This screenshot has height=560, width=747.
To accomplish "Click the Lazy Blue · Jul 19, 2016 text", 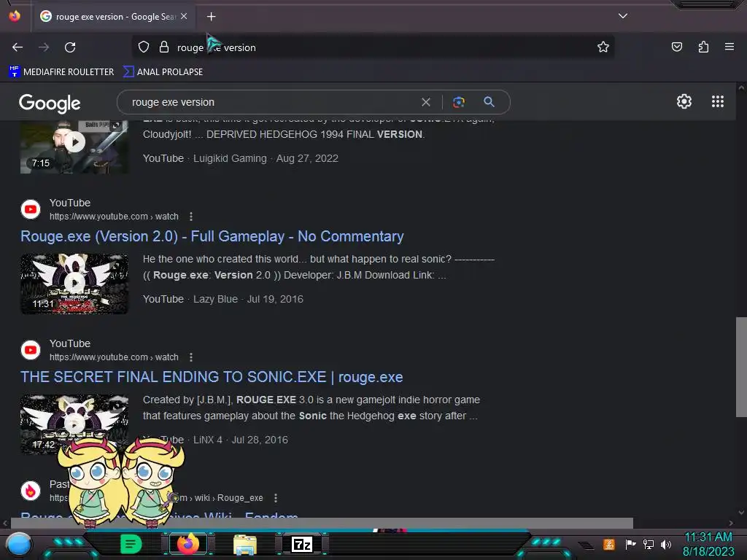I will pyautogui.click(x=248, y=299).
